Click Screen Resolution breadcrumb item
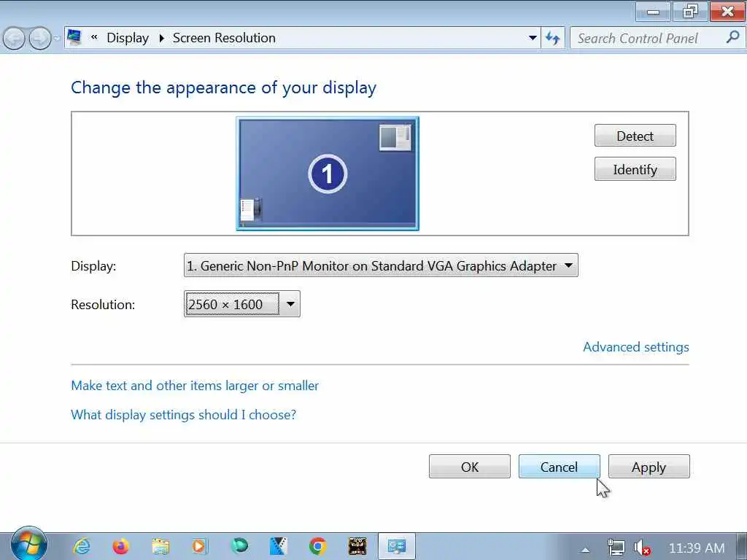The width and height of the screenshot is (747, 560). (x=224, y=38)
